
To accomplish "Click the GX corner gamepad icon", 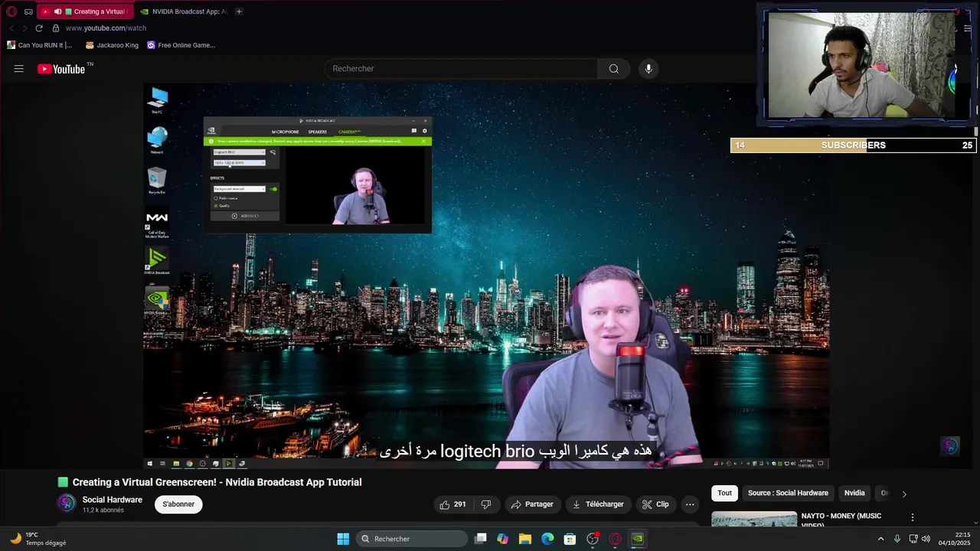I will click(x=28, y=11).
